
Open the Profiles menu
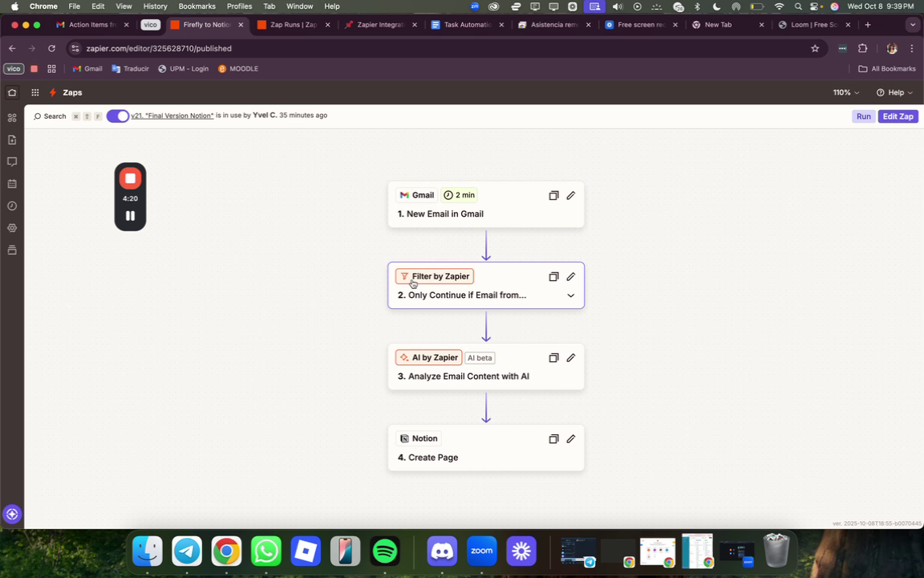(x=239, y=6)
